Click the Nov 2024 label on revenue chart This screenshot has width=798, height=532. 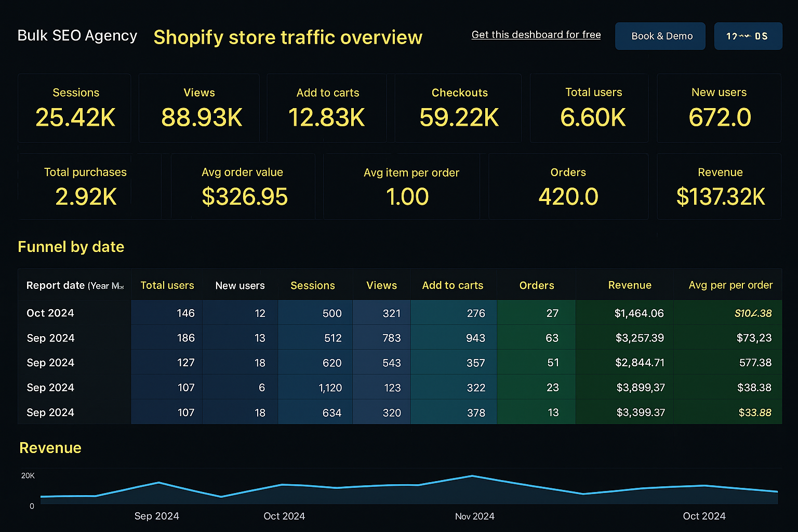[x=474, y=516]
